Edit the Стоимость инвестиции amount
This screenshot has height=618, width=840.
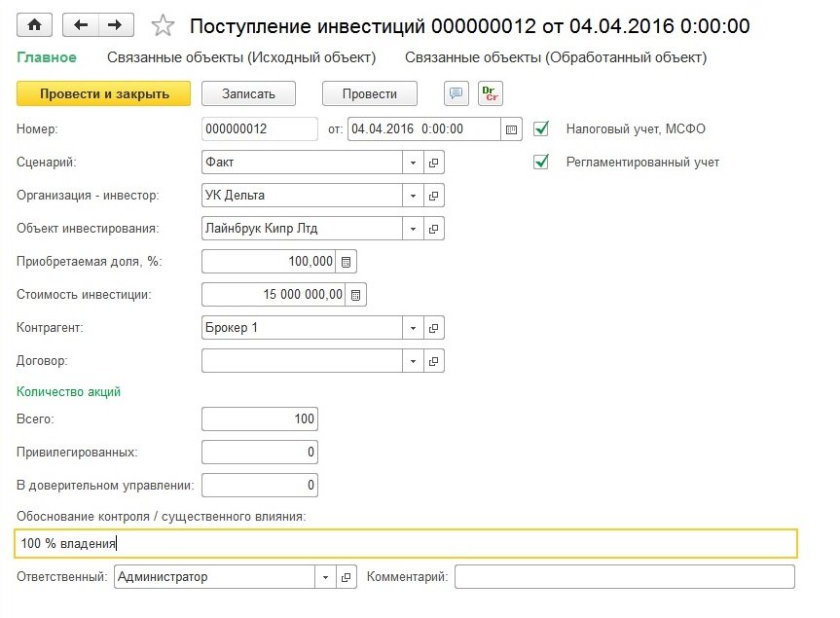click(x=274, y=295)
